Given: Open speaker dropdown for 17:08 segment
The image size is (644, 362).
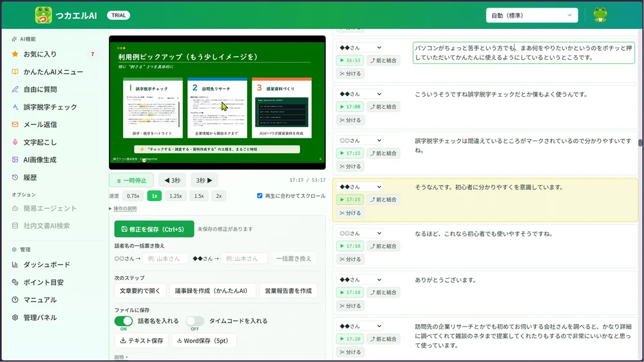Looking at the screenshot, I should pos(360,94).
